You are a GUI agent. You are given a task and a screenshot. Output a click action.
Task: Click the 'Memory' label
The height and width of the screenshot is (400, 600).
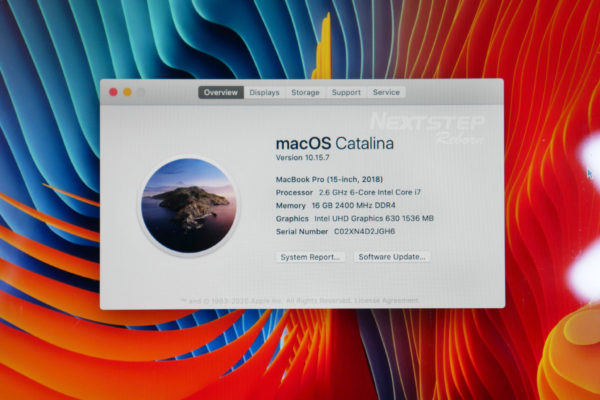(291, 206)
